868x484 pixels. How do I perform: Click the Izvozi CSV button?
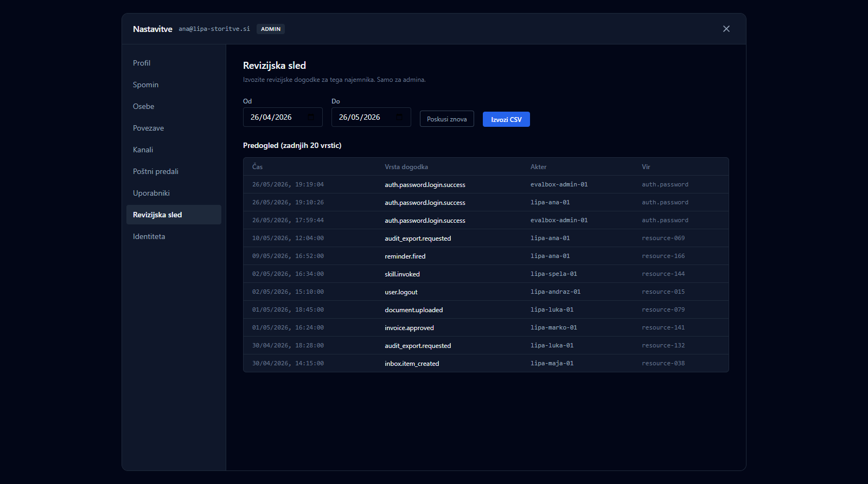tap(506, 119)
